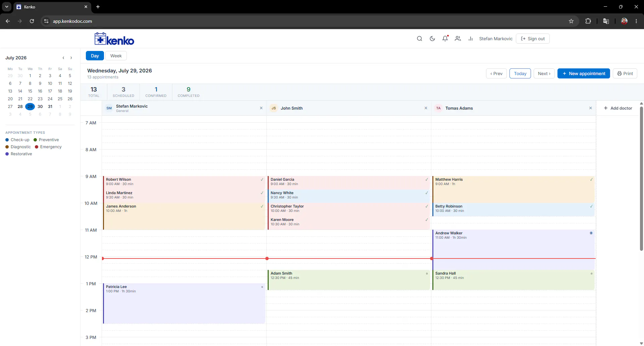
Task: Click Restorative purple legend dot
Action: 7,154
